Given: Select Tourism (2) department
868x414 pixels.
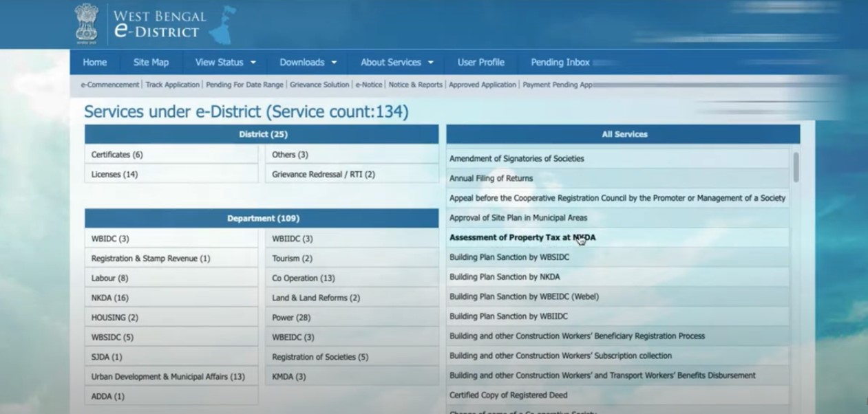Looking at the screenshot, I should pyautogui.click(x=352, y=259).
